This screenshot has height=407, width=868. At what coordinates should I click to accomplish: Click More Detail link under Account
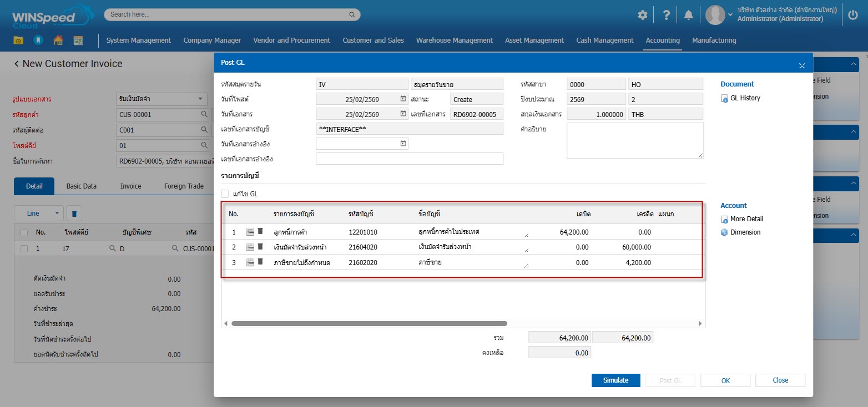(x=746, y=219)
